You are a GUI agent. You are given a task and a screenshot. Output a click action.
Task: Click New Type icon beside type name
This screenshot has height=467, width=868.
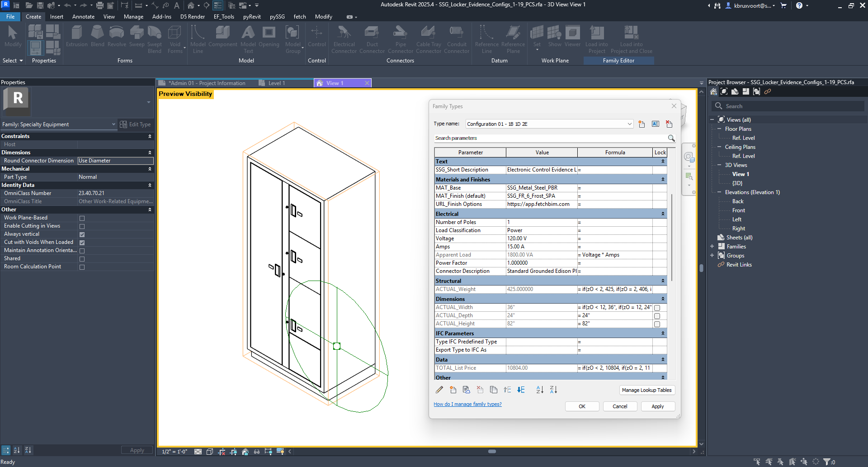tap(642, 124)
